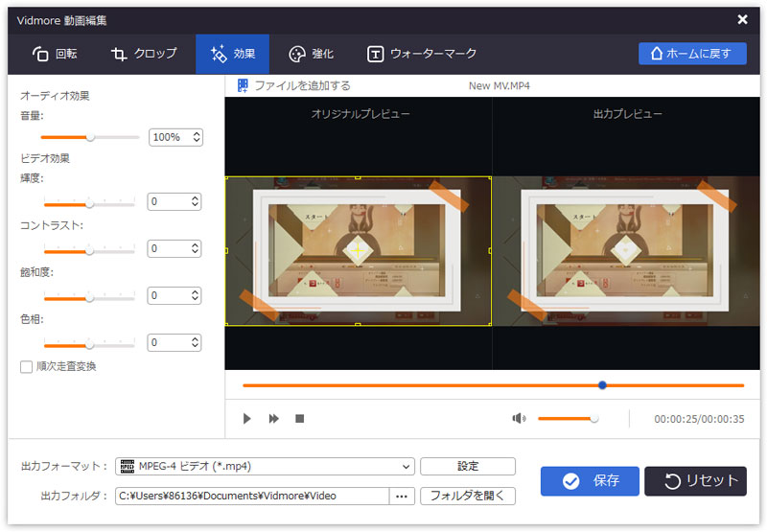Click the 飽和度 saturation slider

coord(89,297)
